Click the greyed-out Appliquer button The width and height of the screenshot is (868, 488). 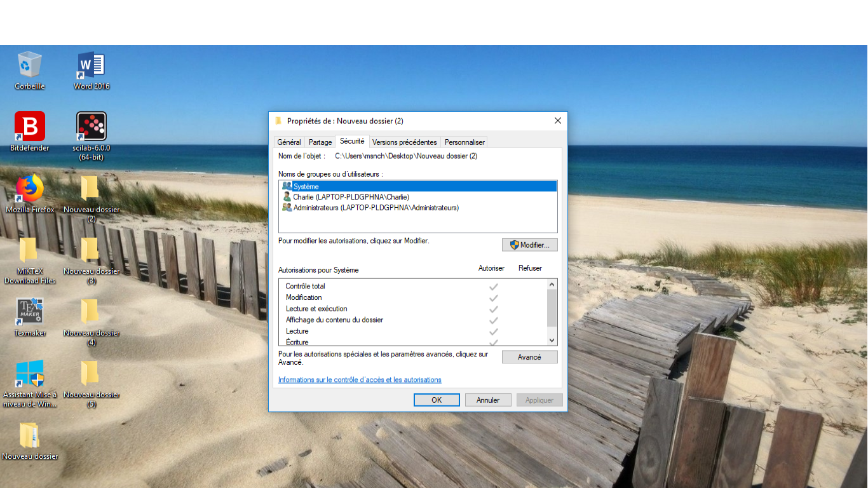click(x=539, y=400)
